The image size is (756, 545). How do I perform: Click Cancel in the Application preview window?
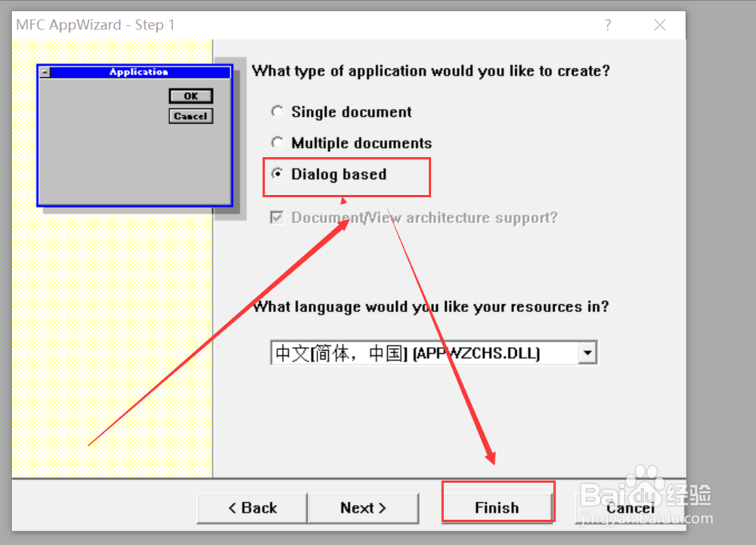coord(190,116)
